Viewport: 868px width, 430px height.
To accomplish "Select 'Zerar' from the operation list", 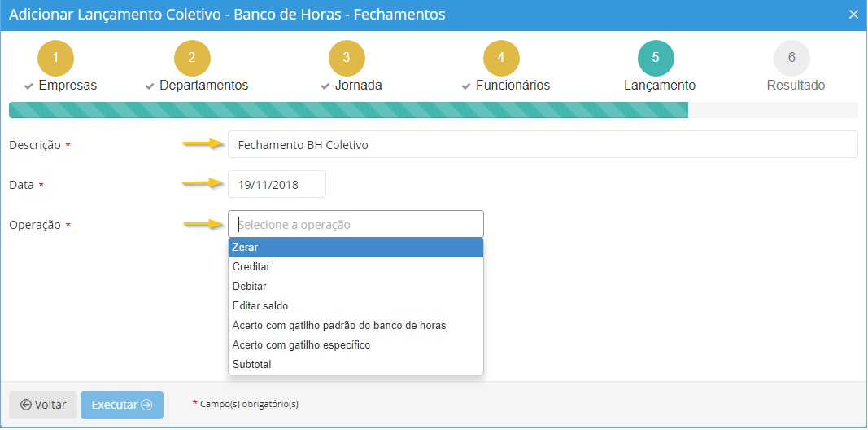I will [x=355, y=248].
